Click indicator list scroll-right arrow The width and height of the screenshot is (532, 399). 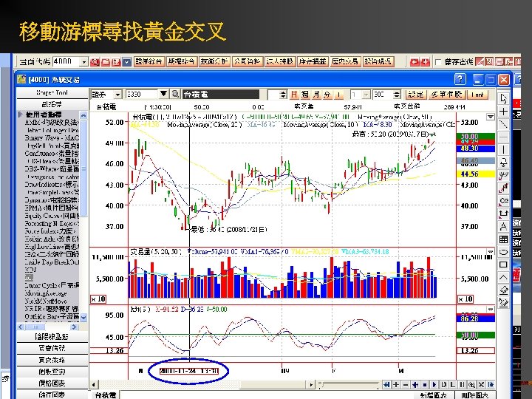pos(74,327)
